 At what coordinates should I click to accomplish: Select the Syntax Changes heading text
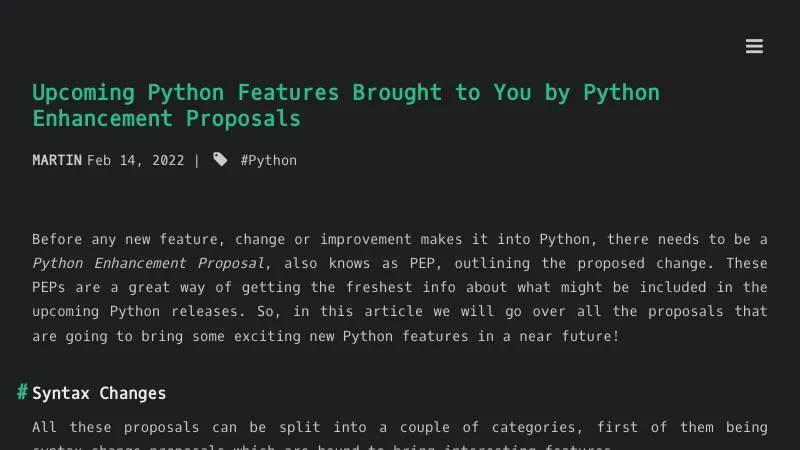[x=99, y=393]
